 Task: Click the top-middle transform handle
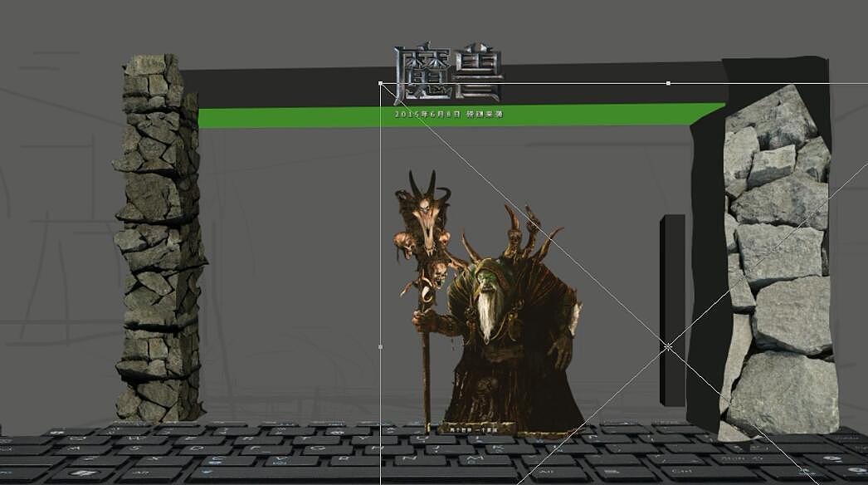point(668,83)
